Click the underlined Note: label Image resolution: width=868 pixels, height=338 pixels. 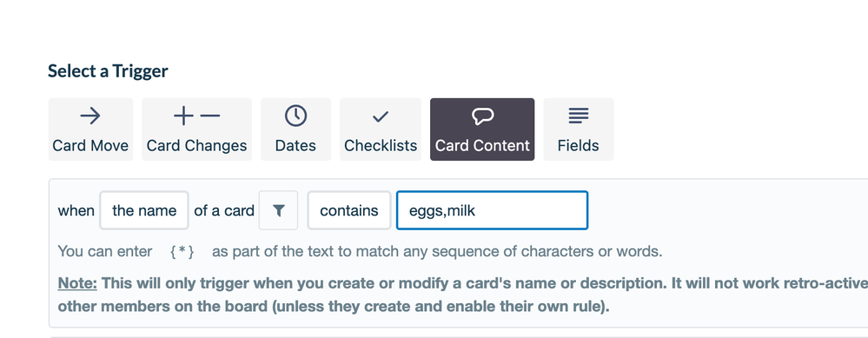point(77,283)
